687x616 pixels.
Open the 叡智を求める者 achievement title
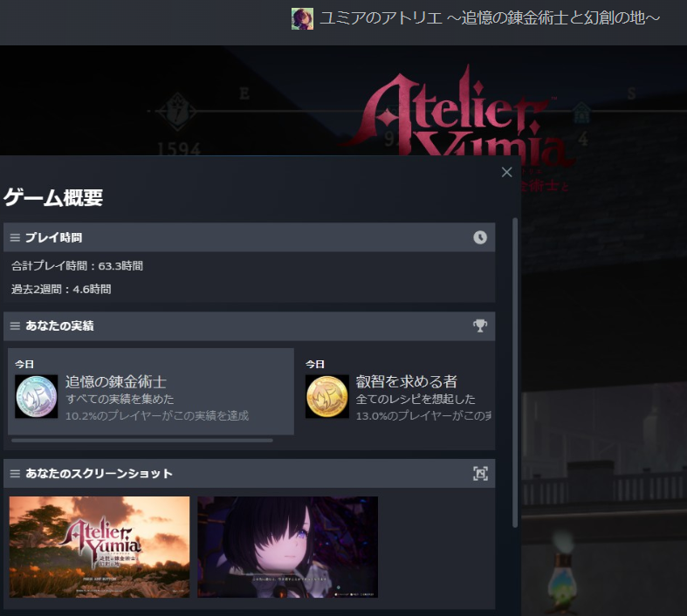click(407, 382)
